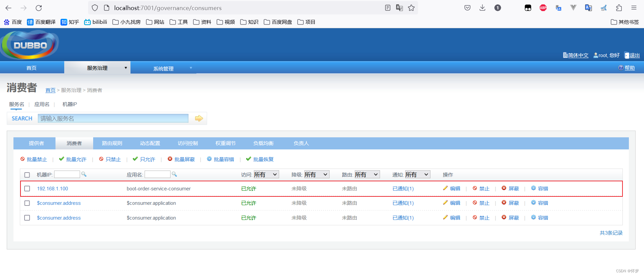Click the 应用名 filter input box

(157, 174)
